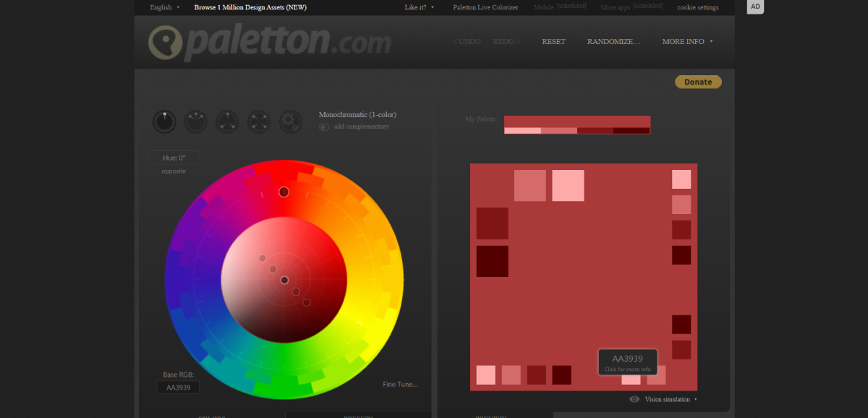
Task: Click Undo in the header
Action: click(x=467, y=41)
